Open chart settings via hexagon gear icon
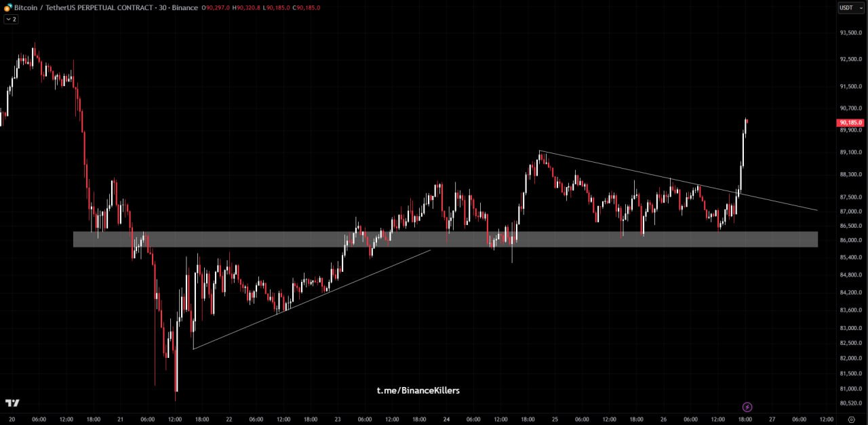 coord(851,420)
